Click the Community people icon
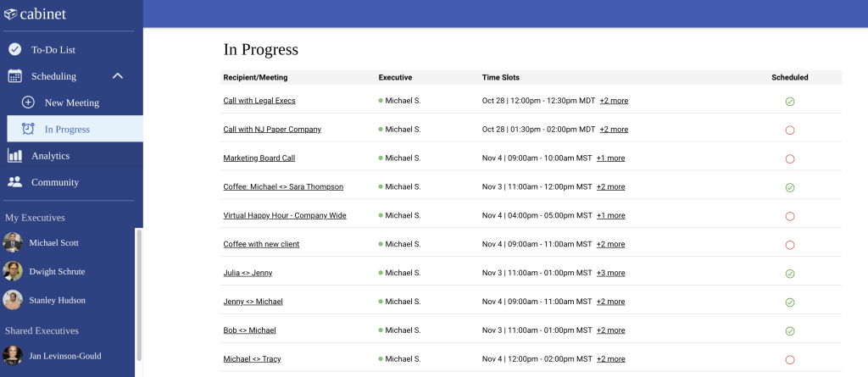 coord(15,181)
